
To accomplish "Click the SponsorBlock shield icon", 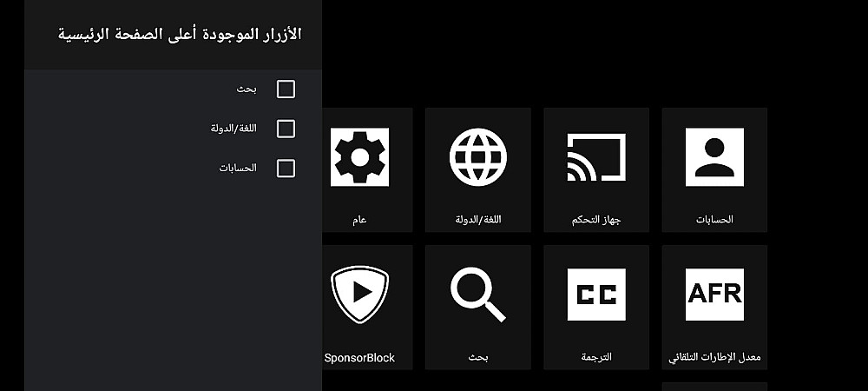I will (x=359, y=294).
